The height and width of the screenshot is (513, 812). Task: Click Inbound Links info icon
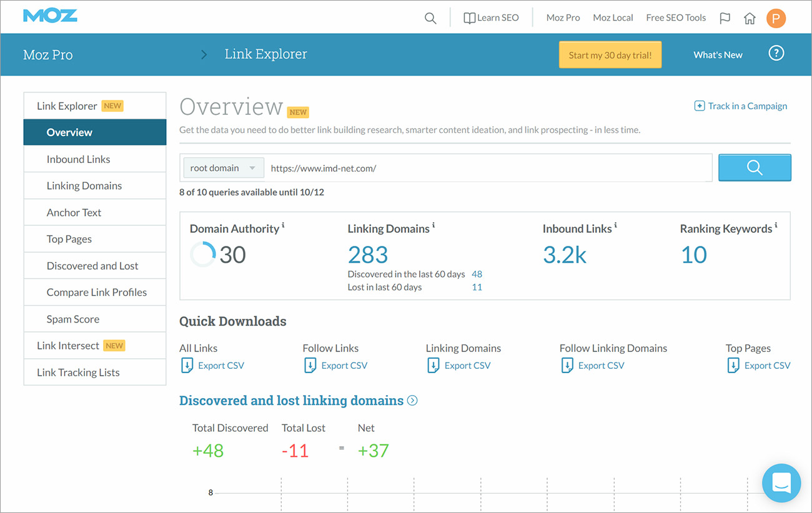point(616,225)
